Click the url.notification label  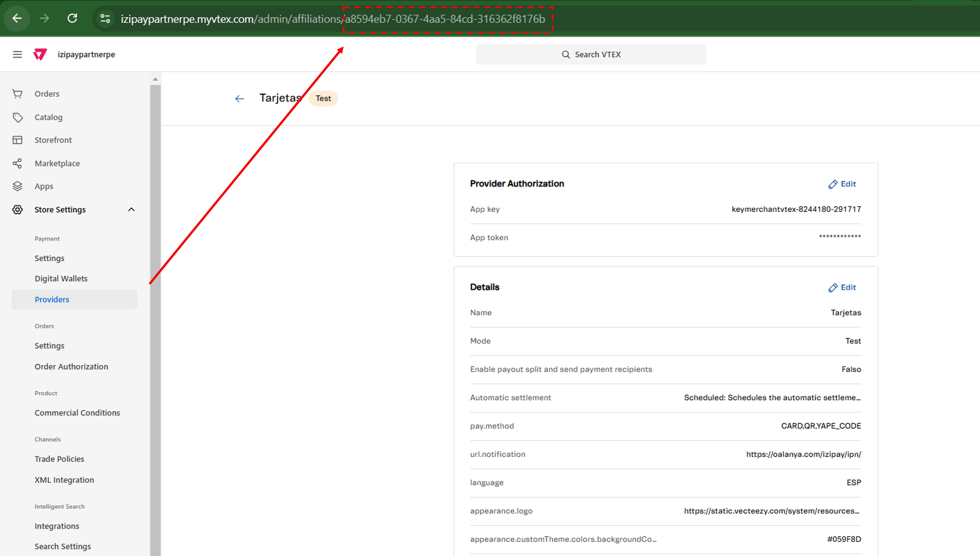[498, 454]
